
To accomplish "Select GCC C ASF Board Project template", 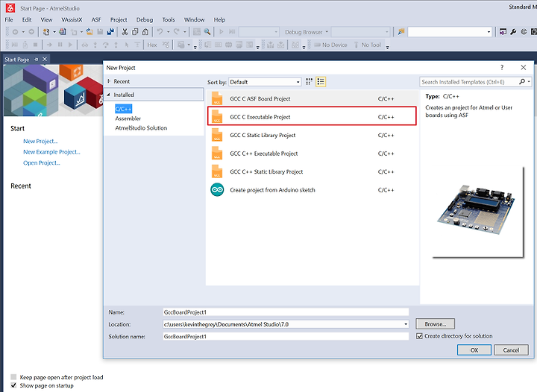I will 312,98.
